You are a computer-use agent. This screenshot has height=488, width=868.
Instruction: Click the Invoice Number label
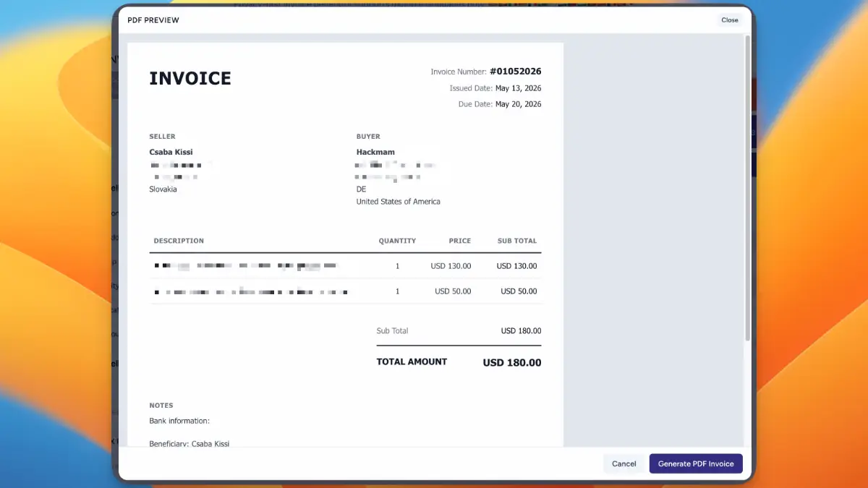tap(458, 72)
